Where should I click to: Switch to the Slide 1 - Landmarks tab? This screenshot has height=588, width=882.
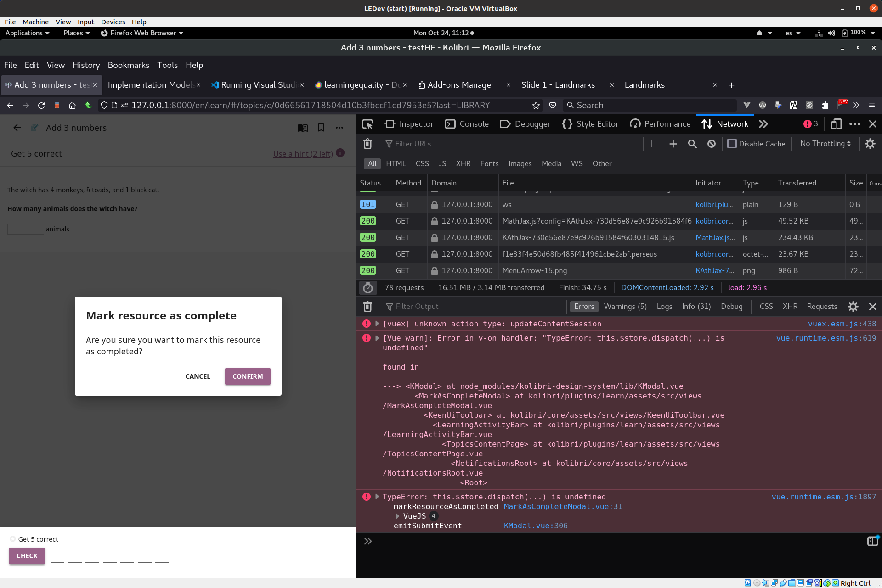(x=558, y=85)
